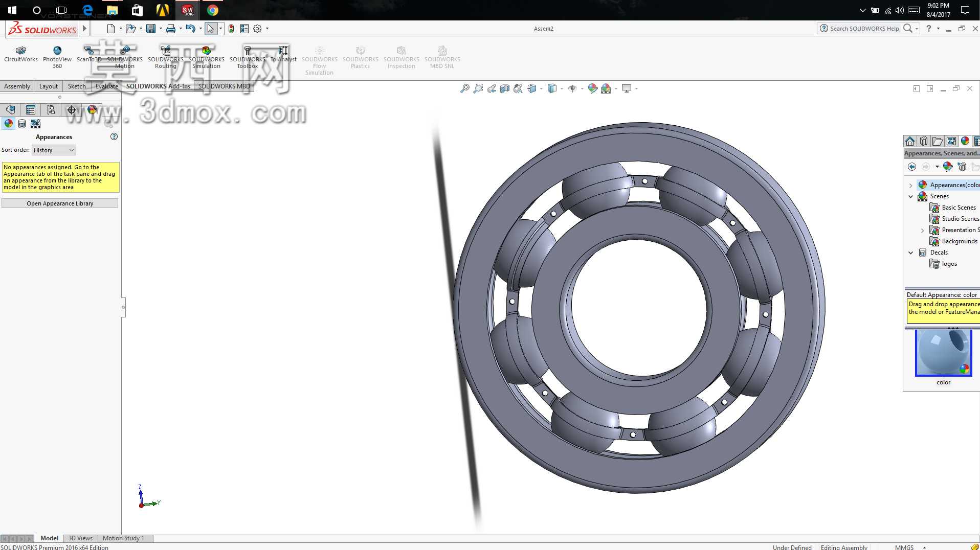Click the Print icon
The height and width of the screenshot is (550, 980).
(171, 29)
